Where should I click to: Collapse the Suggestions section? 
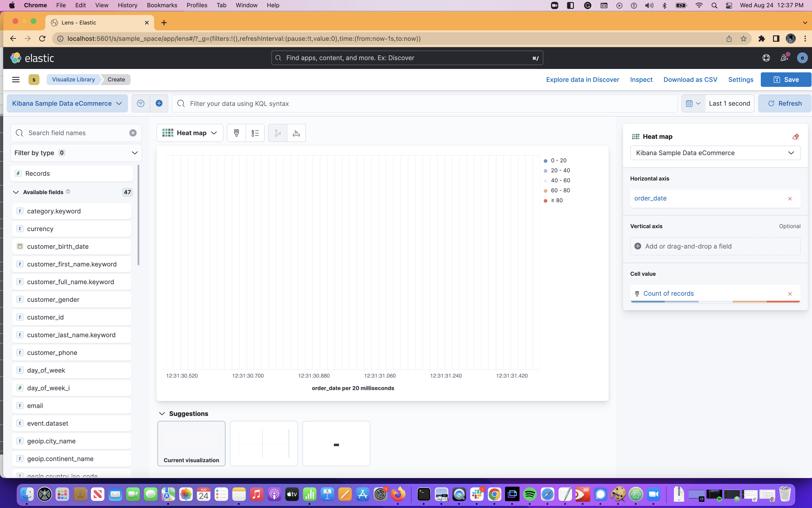[x=162, y=414]
